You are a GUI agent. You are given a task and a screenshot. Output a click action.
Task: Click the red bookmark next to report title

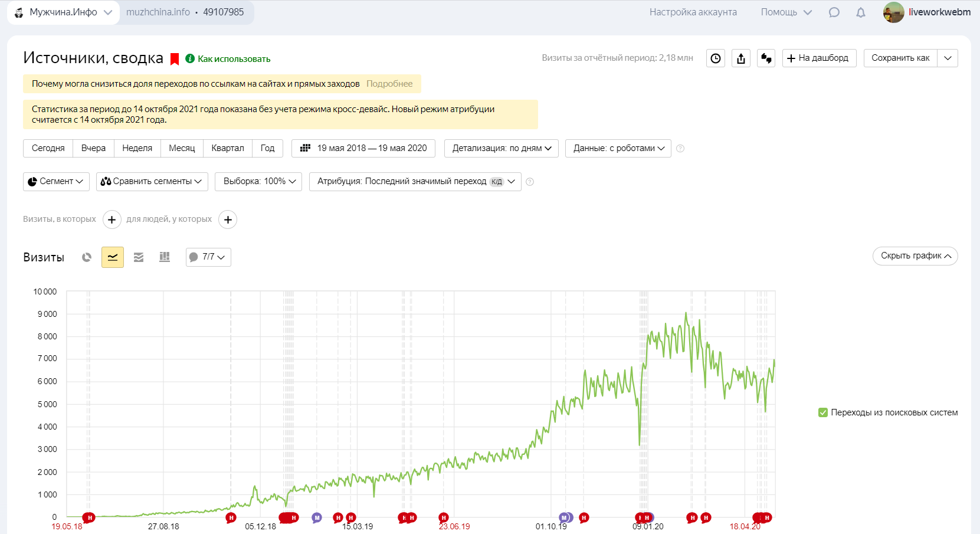click(x=175, y=59)
